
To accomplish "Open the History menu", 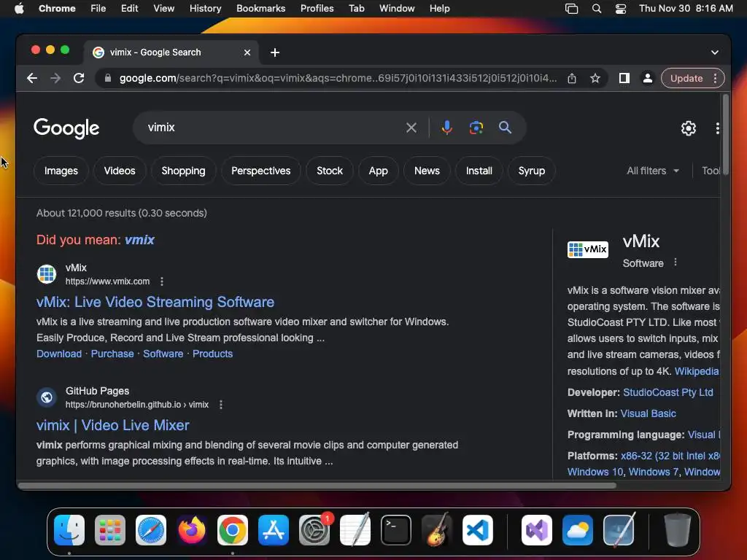I will 205,9.
